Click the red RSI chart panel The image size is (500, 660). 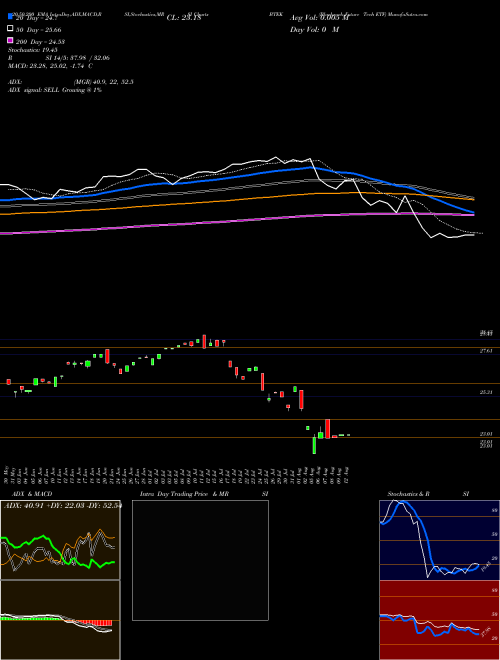click(x=439, y=620)
